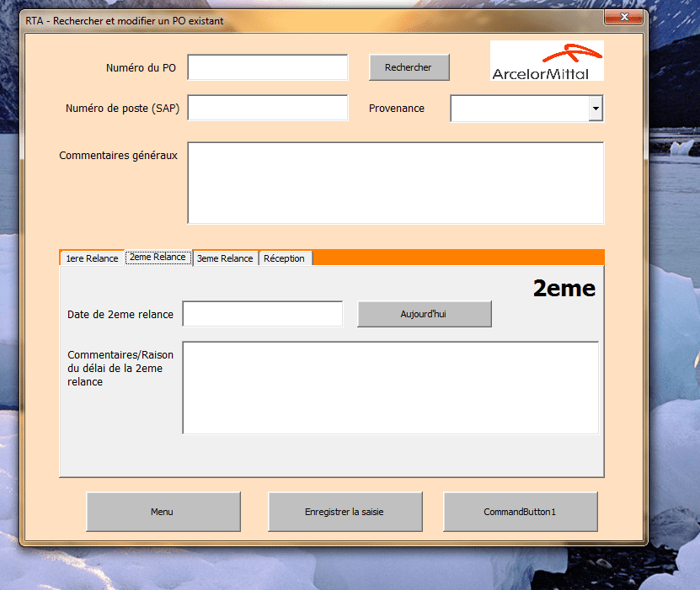Go to the Réception tab
Viewport: 700px width, 590px height.
tap(285, 258)
